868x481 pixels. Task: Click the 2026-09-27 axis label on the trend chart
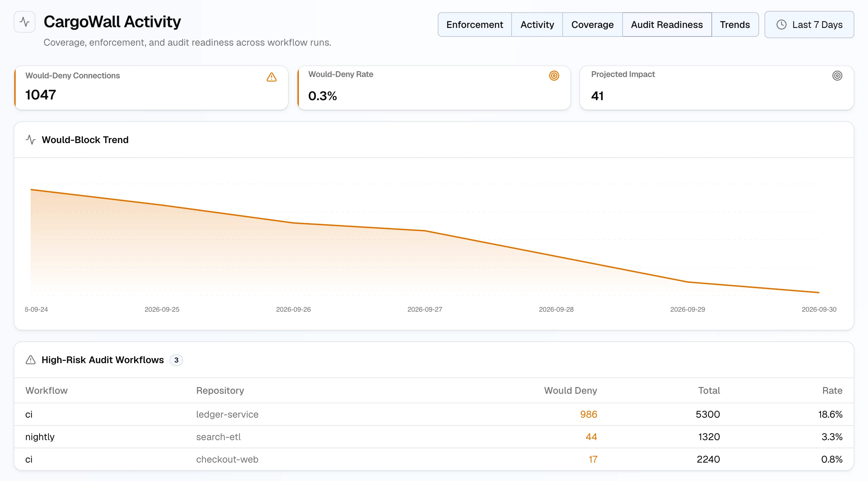424,309
